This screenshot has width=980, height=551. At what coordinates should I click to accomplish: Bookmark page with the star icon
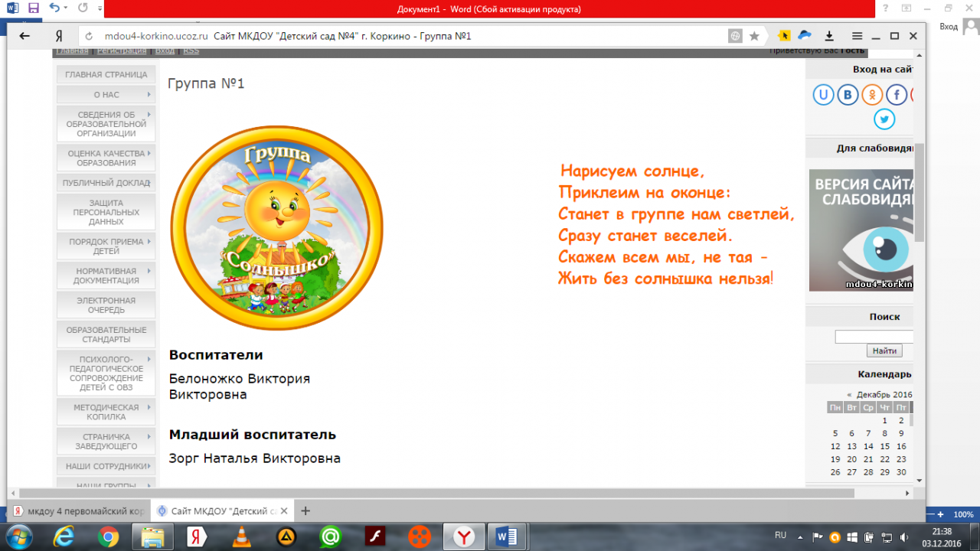click(x=754, y=36)
